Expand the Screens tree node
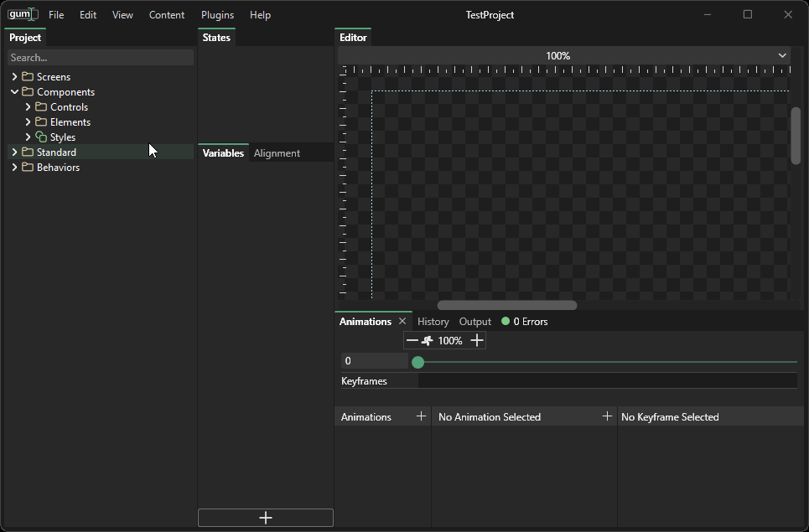The image size is (809, 532). (14, 77)
